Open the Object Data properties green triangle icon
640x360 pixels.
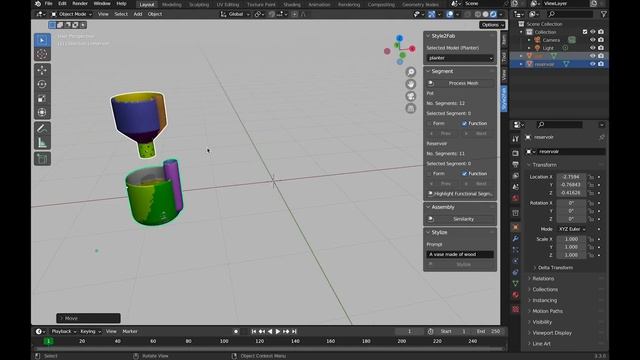click(516, 283)
